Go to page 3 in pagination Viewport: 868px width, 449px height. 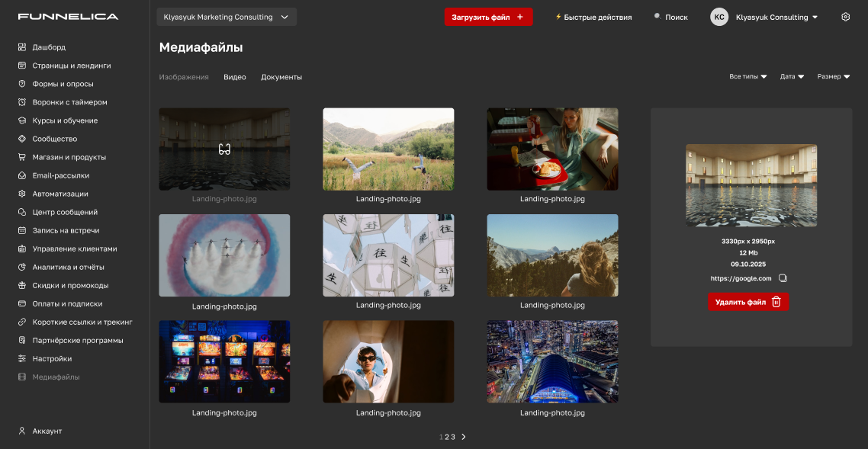click(453, 437)
